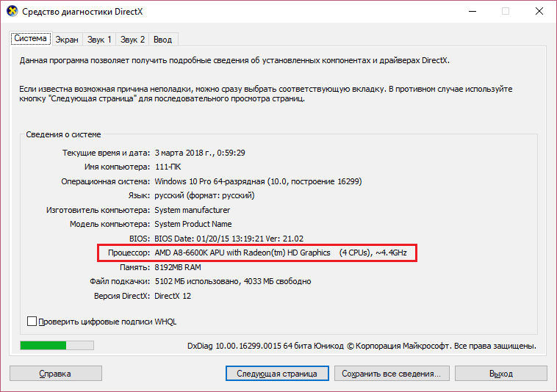Go to Следующая страница
The image size is (557, 392).
(x=277, y=374)
